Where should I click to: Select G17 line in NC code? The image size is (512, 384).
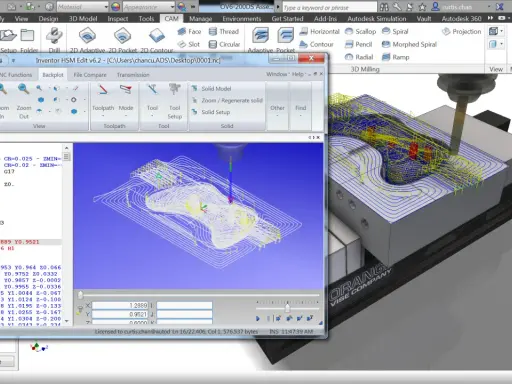(9, 171)
